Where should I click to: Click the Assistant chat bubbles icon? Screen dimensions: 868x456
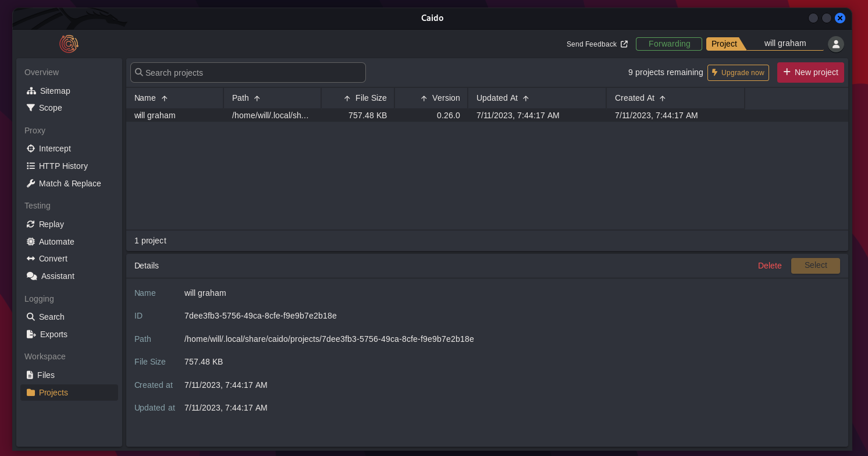coord(31,276)
